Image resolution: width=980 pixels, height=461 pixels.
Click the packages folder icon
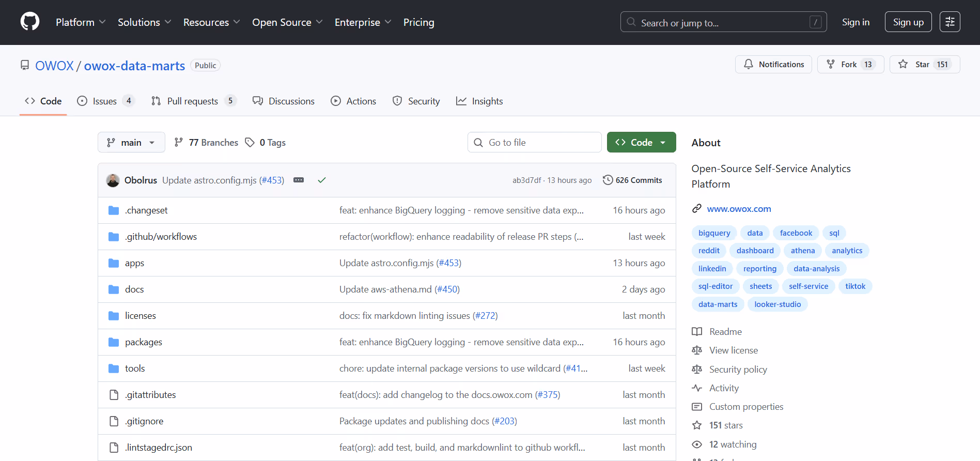[114, 342]
